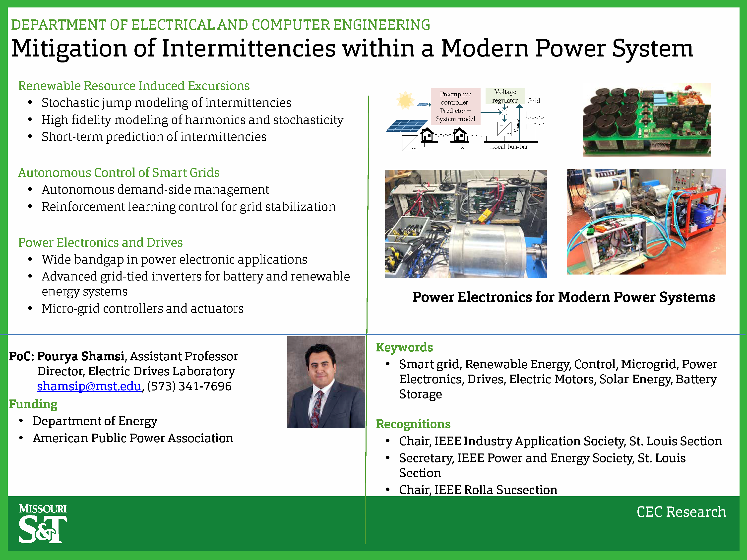
Task: Select the Preemptive controller box
Action: point(455,107)
